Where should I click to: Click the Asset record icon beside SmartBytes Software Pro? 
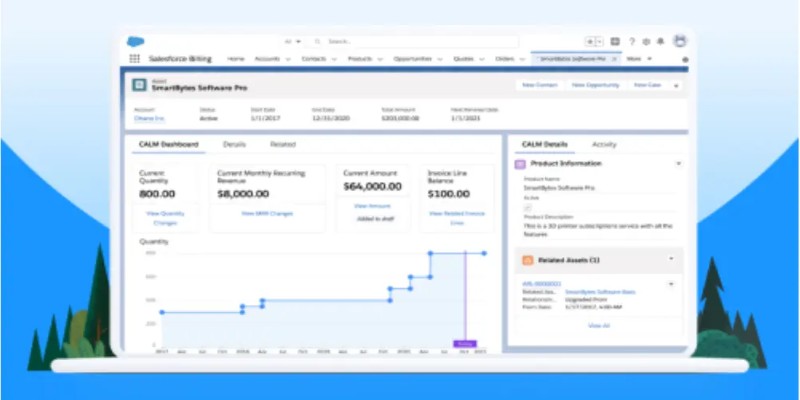point(139,85)
